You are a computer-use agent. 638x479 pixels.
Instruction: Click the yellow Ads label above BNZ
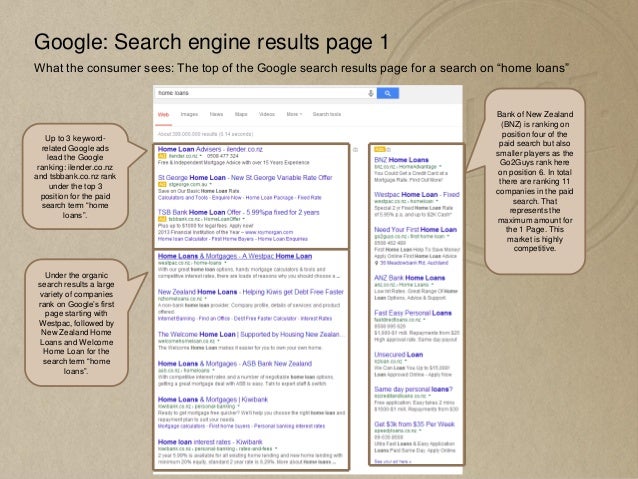pyautogui.click(x=379, y=149)
